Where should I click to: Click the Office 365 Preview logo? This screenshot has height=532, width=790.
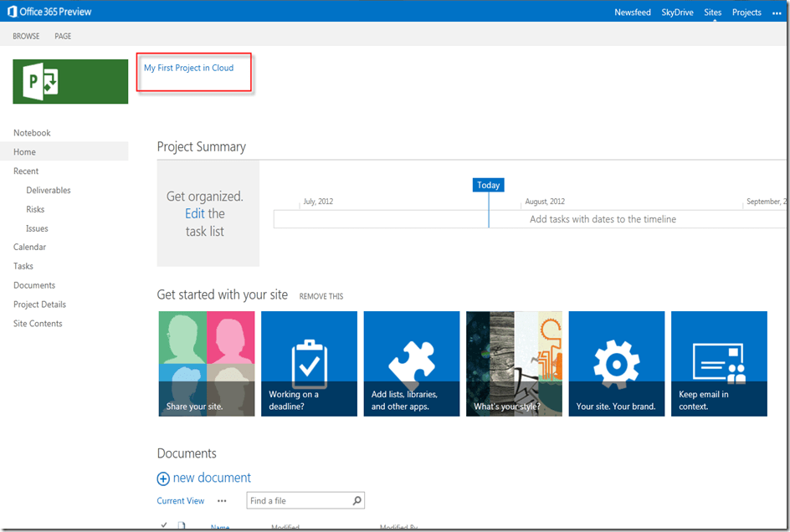pos(49,12)
